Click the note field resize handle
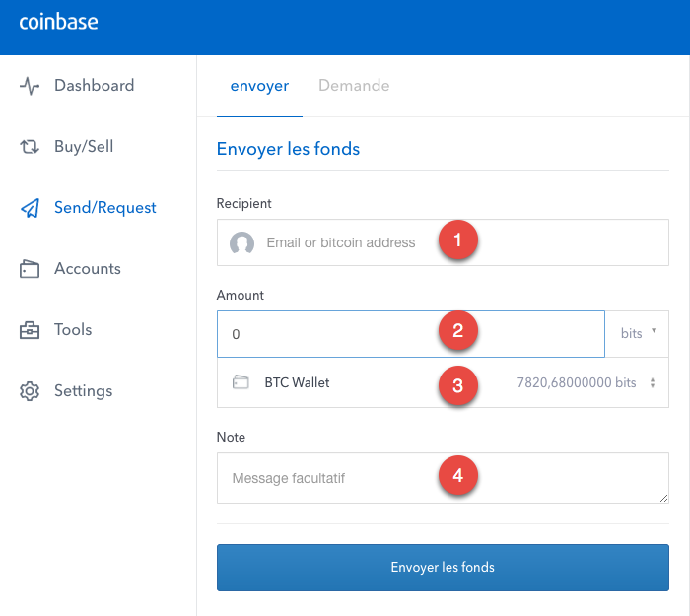This screenshot has width=690, height=616. point(663,498)
